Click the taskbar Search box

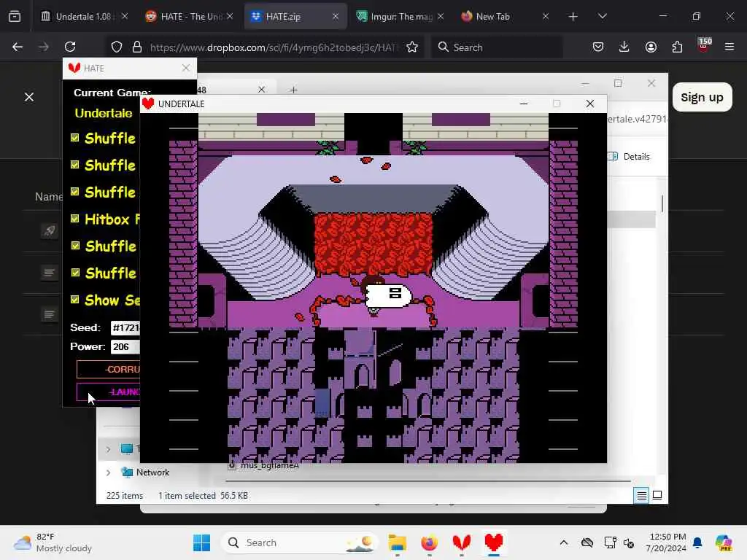coord(300,542)
